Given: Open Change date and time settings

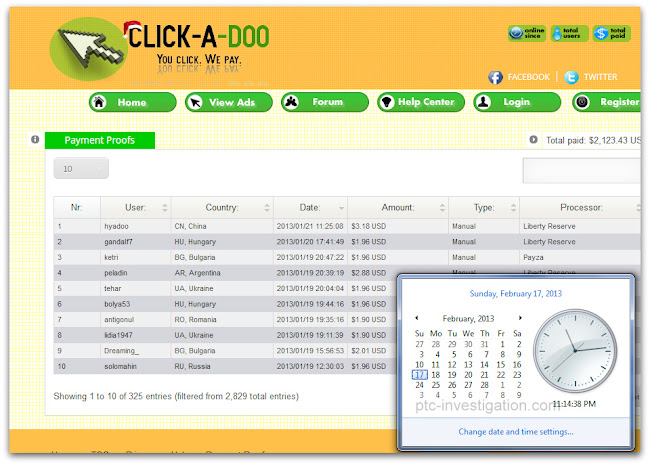Looking at the screenshot, I should tap(516, 432).
